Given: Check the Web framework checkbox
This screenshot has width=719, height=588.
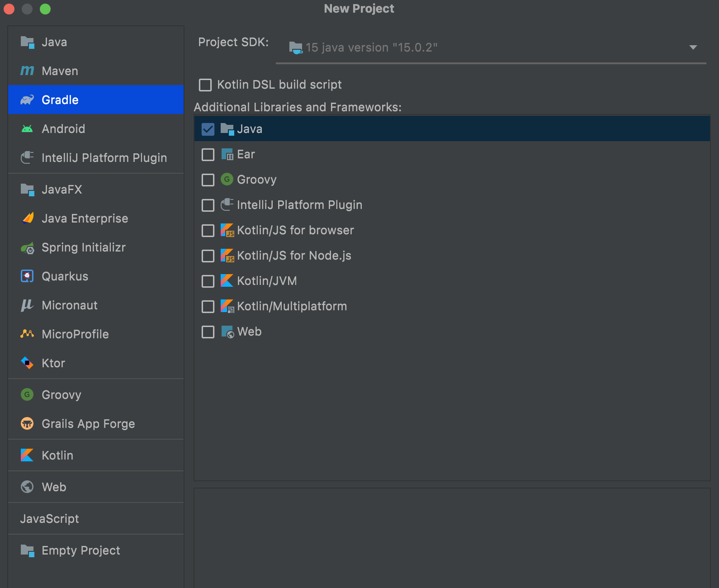Looking at the screenshot, I should coord(208,332).
